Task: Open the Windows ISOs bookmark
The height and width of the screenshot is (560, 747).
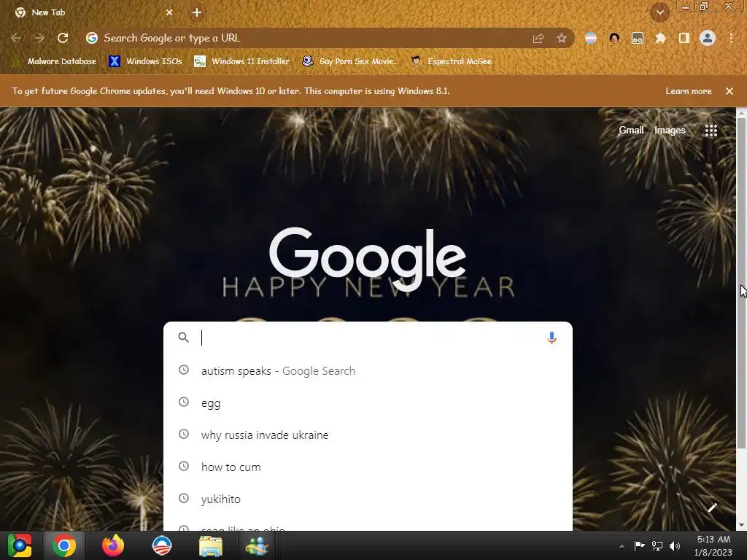Action: (145, 61)
